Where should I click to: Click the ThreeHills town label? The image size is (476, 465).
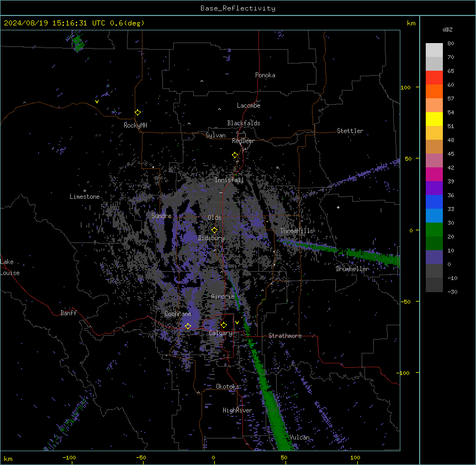(297, 231)
